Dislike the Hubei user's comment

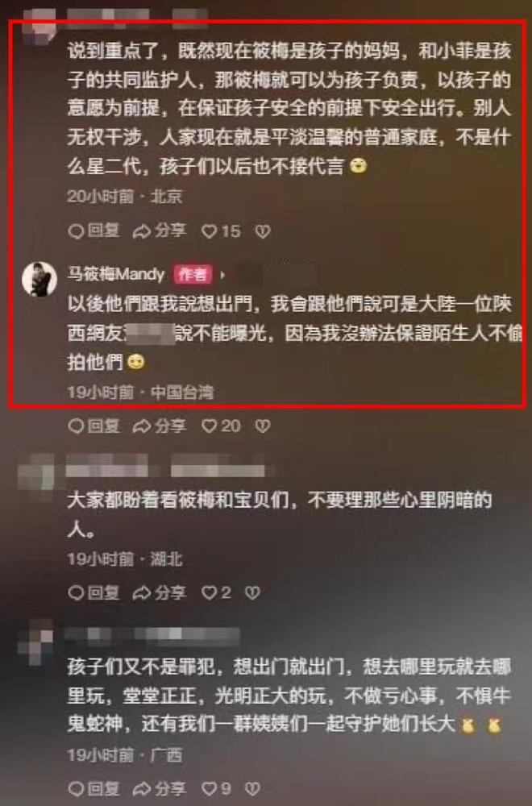pyautogui.click(x=251, y=593)
